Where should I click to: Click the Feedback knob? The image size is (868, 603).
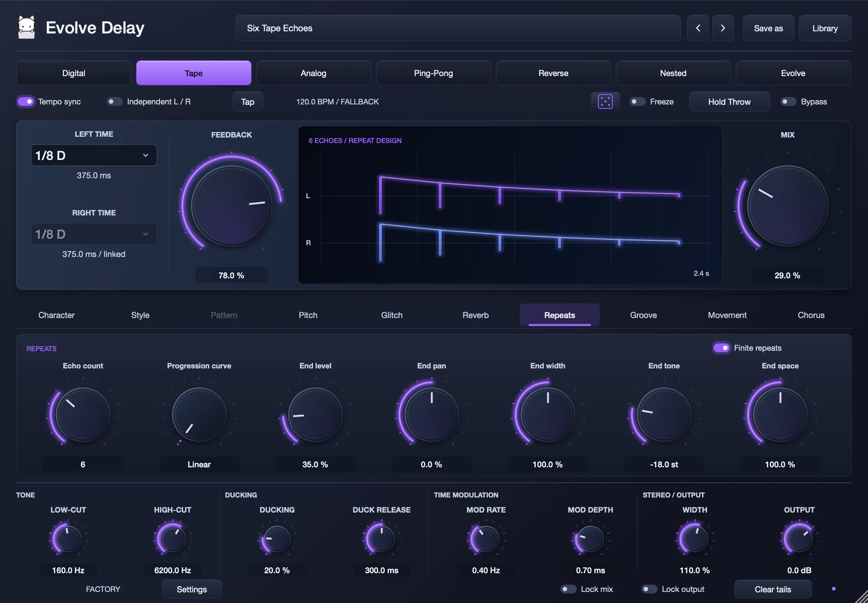(231, 206)
